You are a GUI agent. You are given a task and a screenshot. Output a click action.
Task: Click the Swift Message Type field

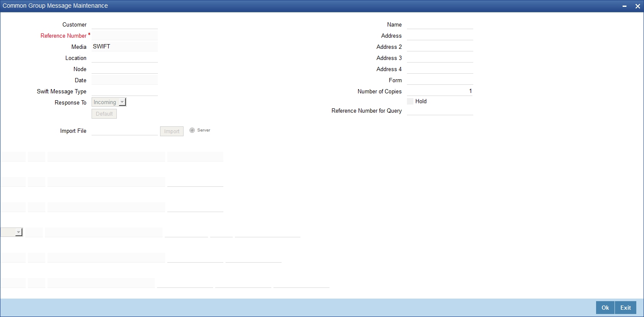point(125,91)
